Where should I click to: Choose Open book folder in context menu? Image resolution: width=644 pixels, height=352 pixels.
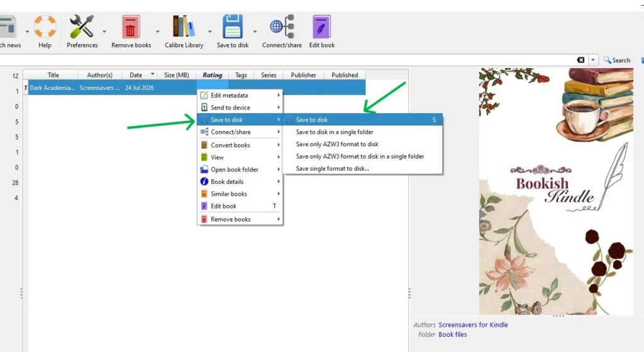click(x=240, y=169)
